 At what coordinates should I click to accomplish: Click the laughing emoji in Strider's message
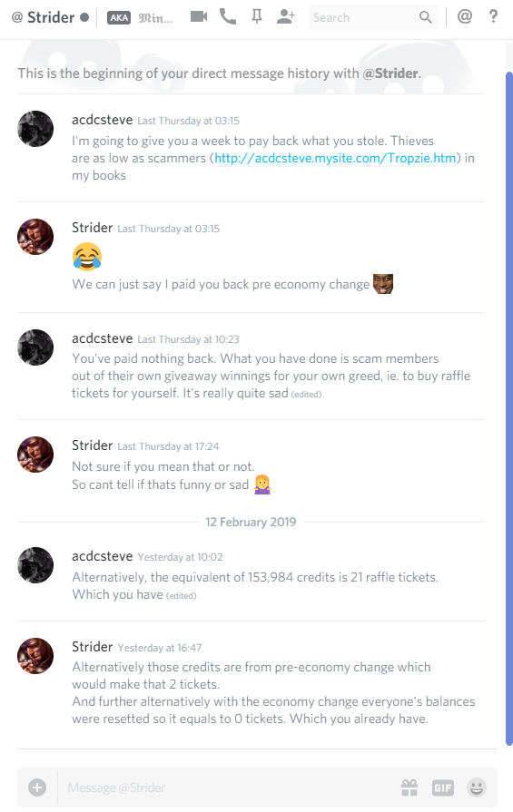(x=87, y=257)
